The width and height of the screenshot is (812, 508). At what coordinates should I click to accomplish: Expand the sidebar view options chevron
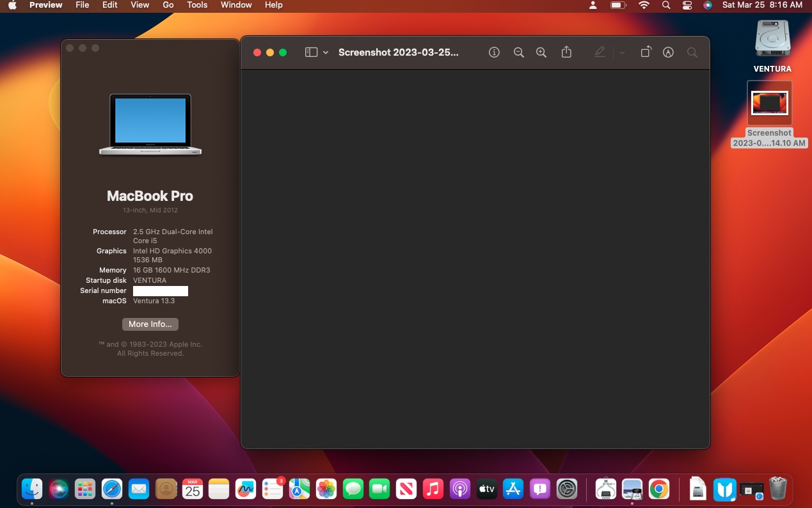pyautogui.click(x=326, y=52)
